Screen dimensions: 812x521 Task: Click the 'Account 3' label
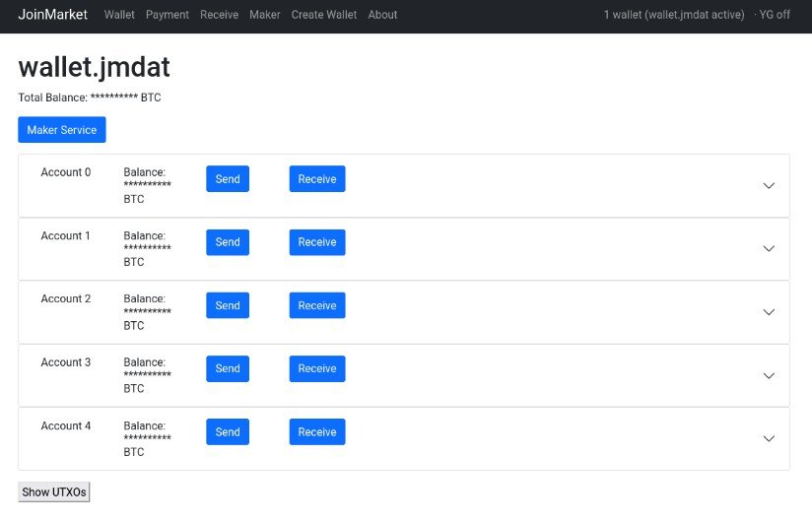[66, 362]
